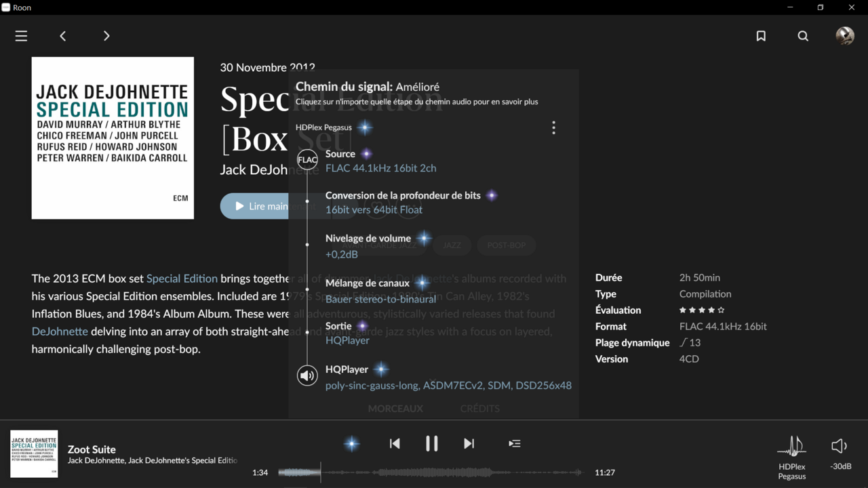Click the star beside HQPlayer output
The height and width of the screenshot is (488, 868).
click(381, 369)
